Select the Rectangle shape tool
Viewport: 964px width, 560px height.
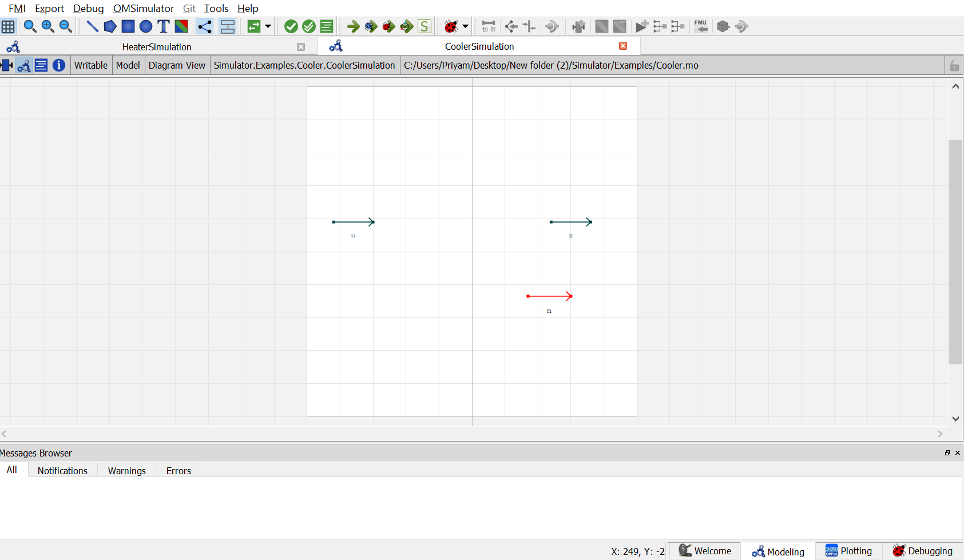(x=128, y=26)
